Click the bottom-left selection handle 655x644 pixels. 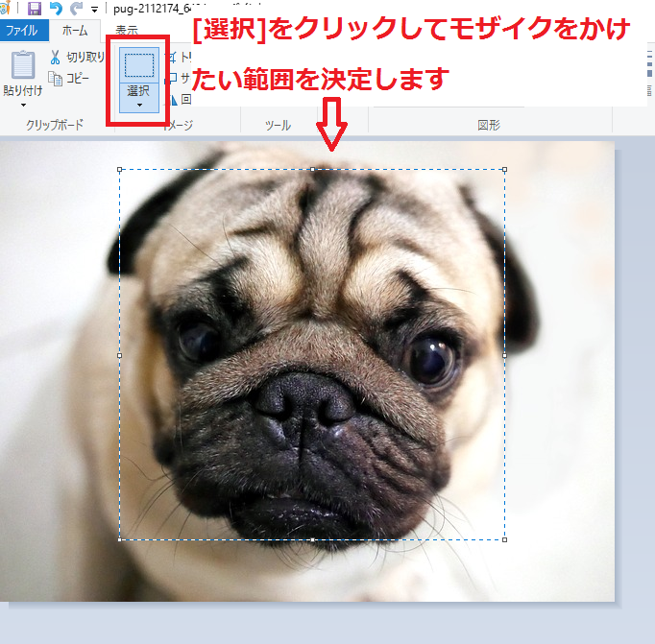tap(120, 539)
